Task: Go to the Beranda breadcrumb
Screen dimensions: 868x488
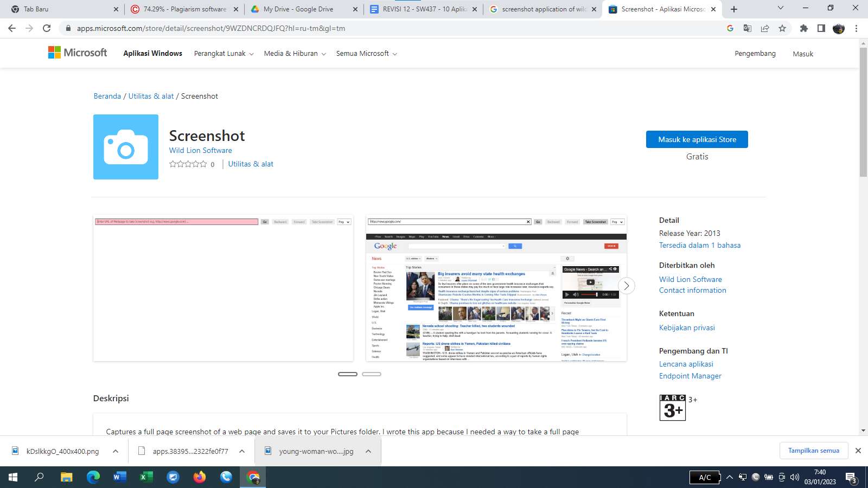Action: 107,96
